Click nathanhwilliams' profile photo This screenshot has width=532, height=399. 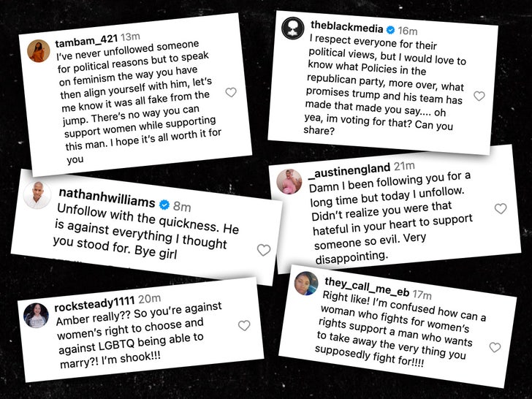[x=37, y=195]
